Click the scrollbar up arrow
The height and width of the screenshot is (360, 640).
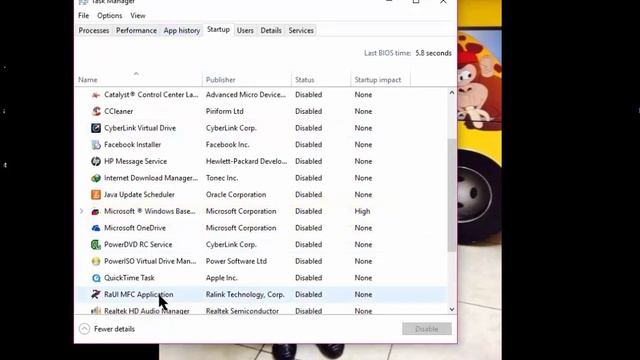point(452,93)
